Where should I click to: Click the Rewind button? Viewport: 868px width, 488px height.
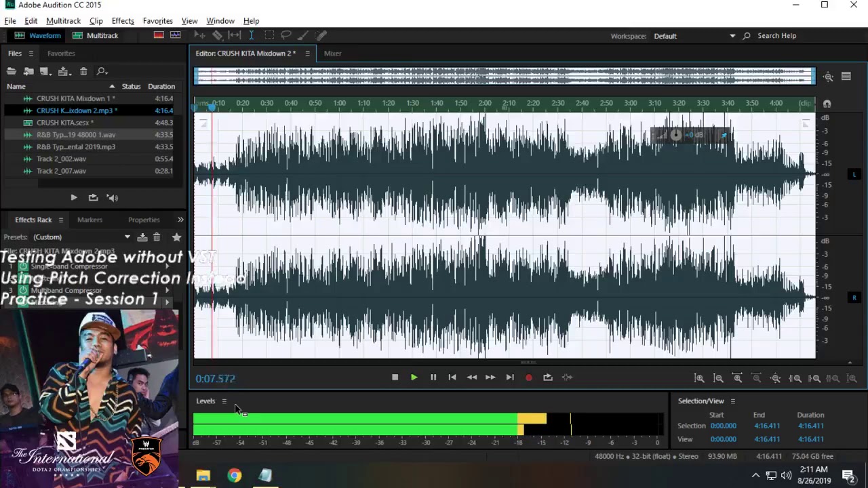(471, 378)
